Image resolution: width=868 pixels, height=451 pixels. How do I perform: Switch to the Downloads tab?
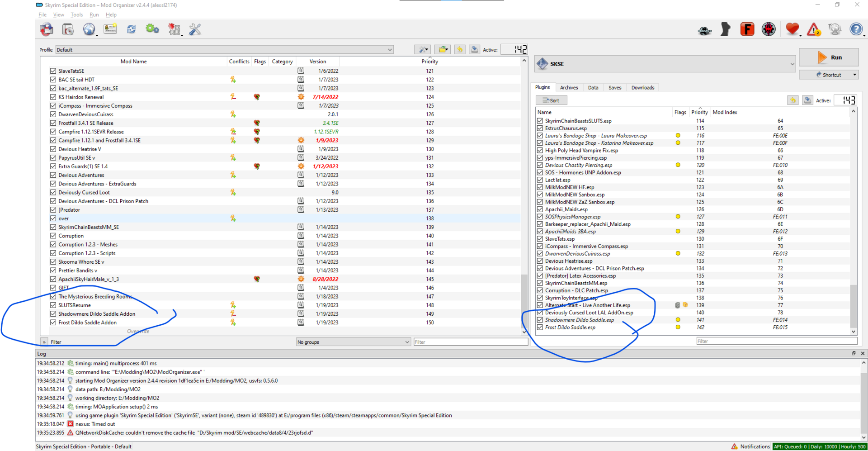[642, 88]
